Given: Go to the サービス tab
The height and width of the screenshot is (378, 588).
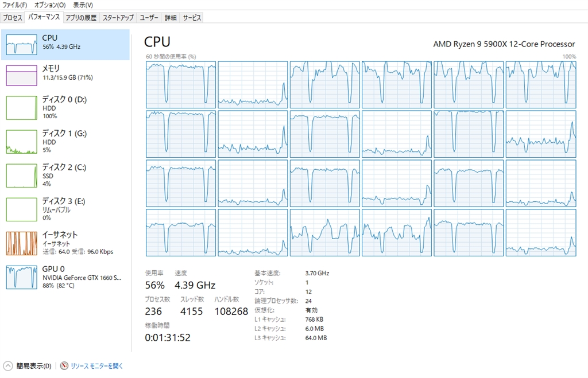Looking at the screenshot, I should click(x=192, y=18).
